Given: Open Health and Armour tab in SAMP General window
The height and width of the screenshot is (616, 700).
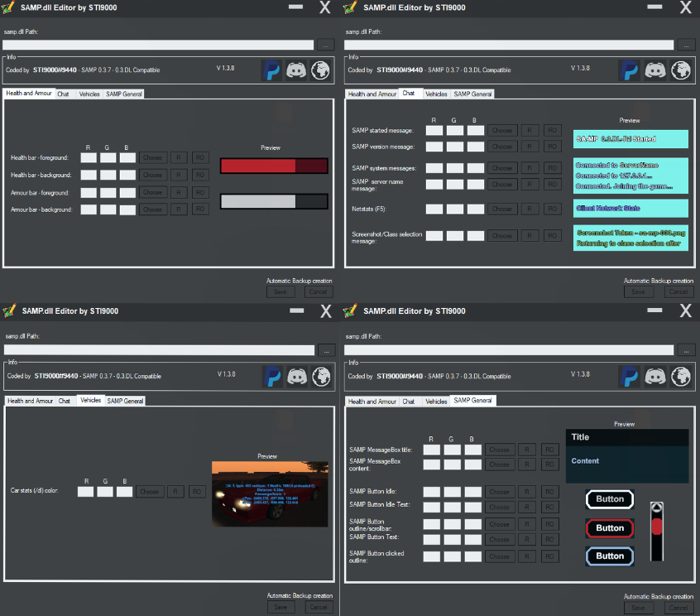Looking at the screenshot, I should tap(372, 401).
